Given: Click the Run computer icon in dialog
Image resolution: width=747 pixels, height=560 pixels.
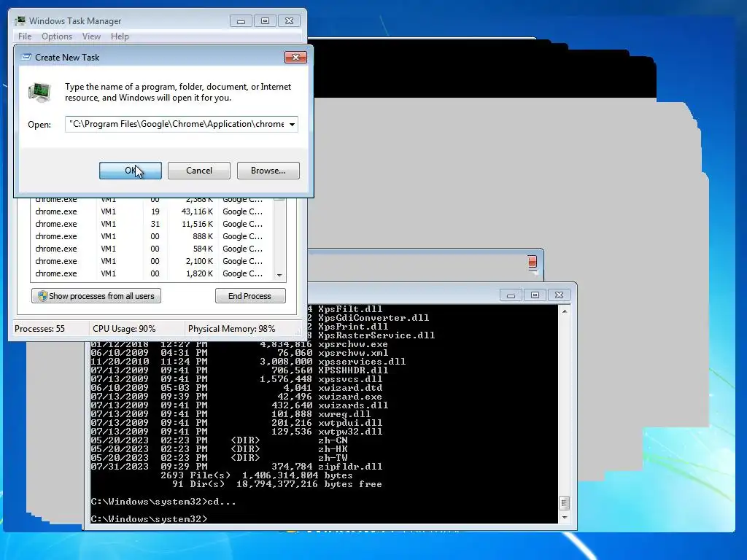Looking at the screenshot, I should [x=39, y=91].
